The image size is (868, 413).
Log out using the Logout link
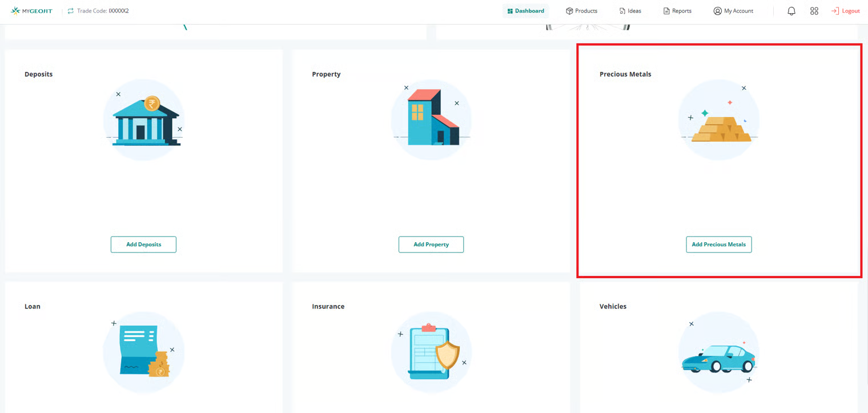tap(846, 11)
